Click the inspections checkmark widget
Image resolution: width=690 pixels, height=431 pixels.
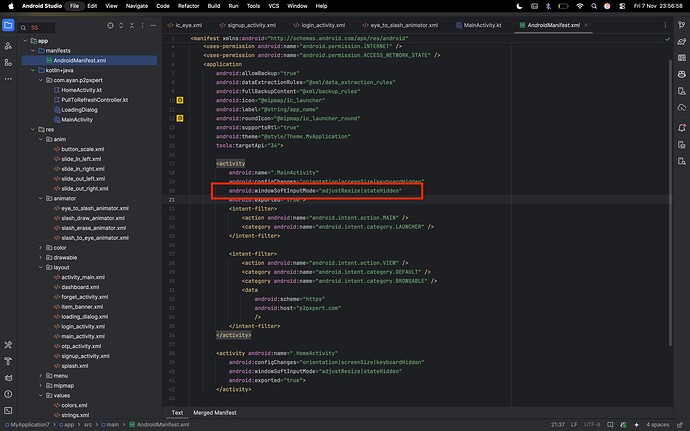pyautogui.click(x=668, y=39)
